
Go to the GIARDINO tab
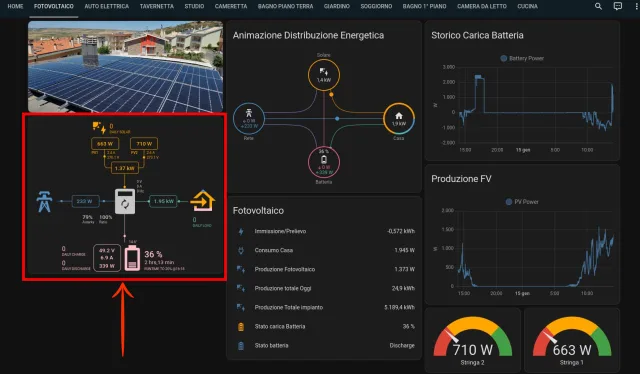(337, 6)
